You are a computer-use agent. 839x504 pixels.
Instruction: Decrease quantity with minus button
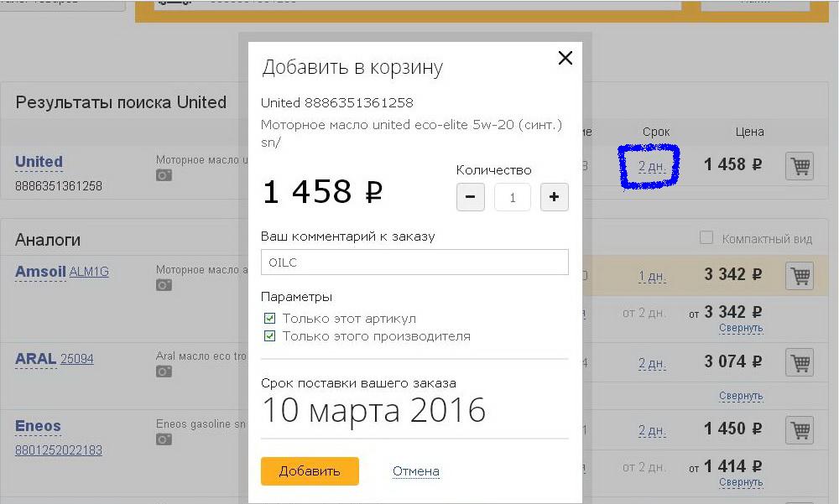471,197
